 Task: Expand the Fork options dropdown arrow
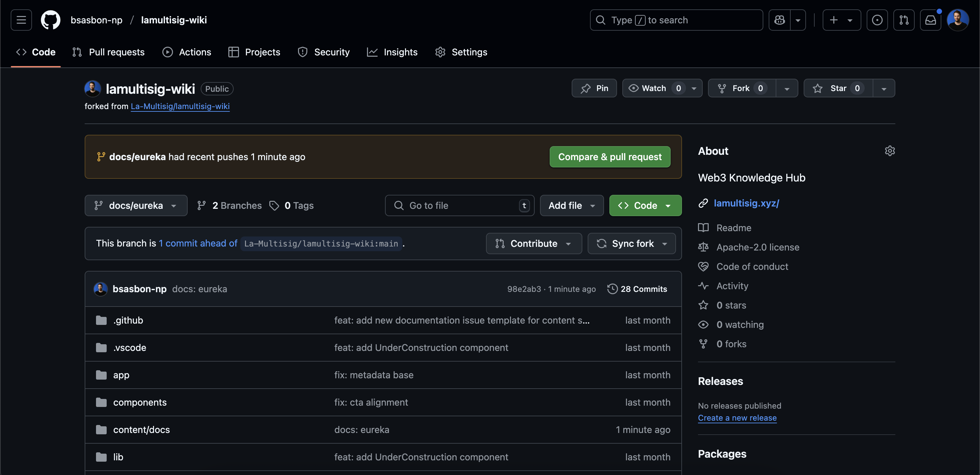[787, 88]
